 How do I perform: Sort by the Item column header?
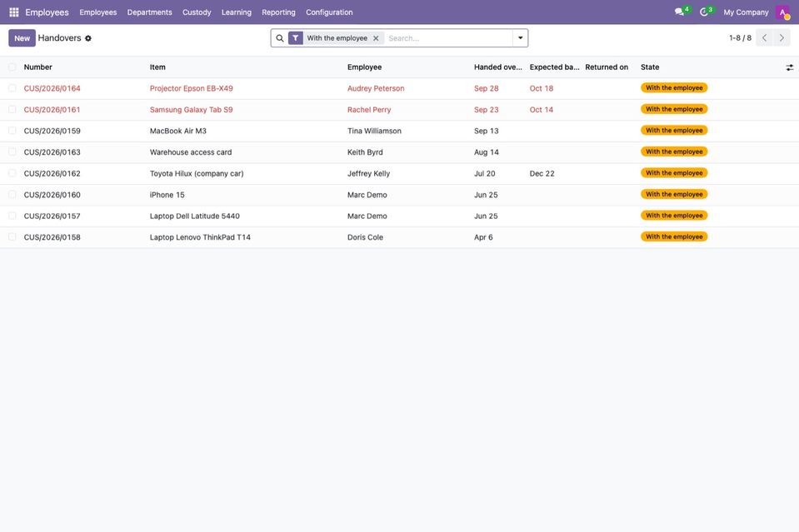pos(157,67)
